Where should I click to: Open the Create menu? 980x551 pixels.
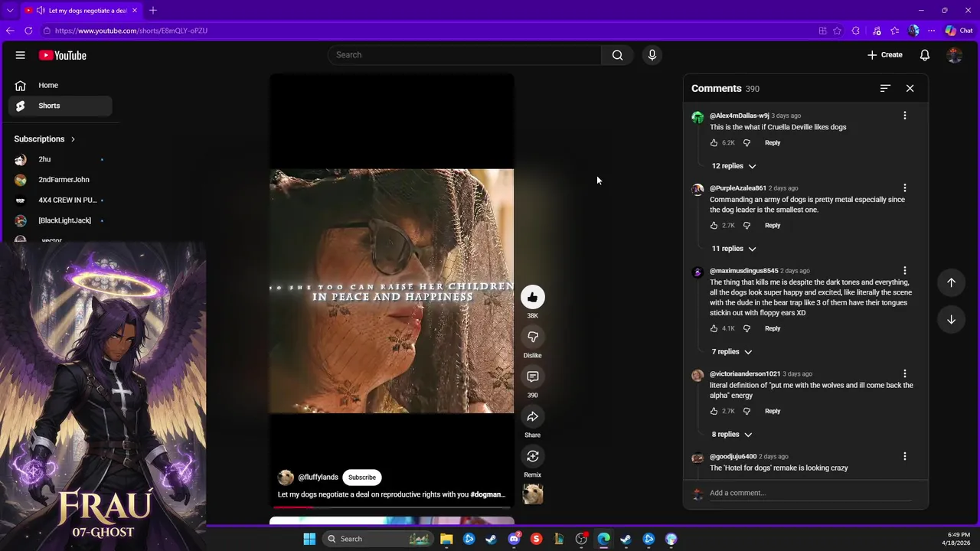pyautogui.click(x=885, y=55)
